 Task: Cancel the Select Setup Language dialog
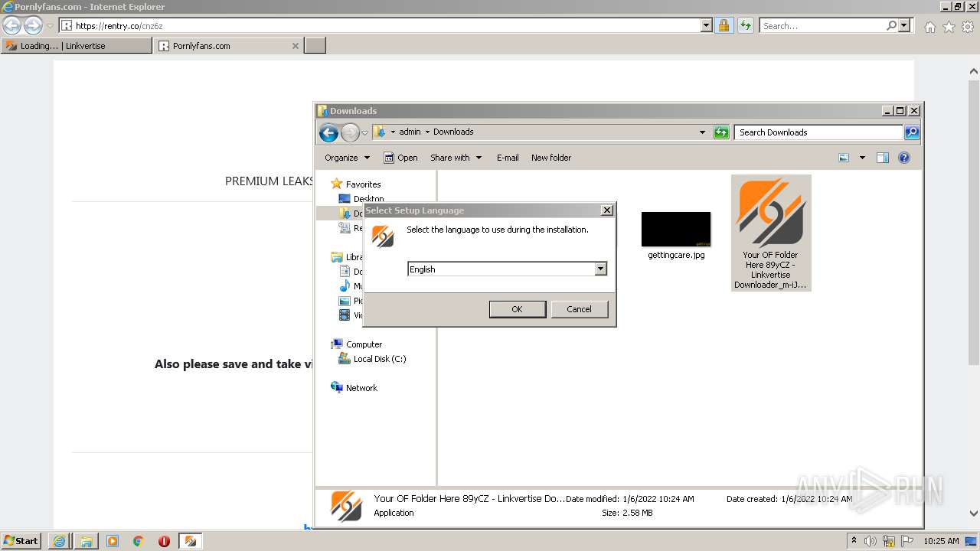point(579,309)
